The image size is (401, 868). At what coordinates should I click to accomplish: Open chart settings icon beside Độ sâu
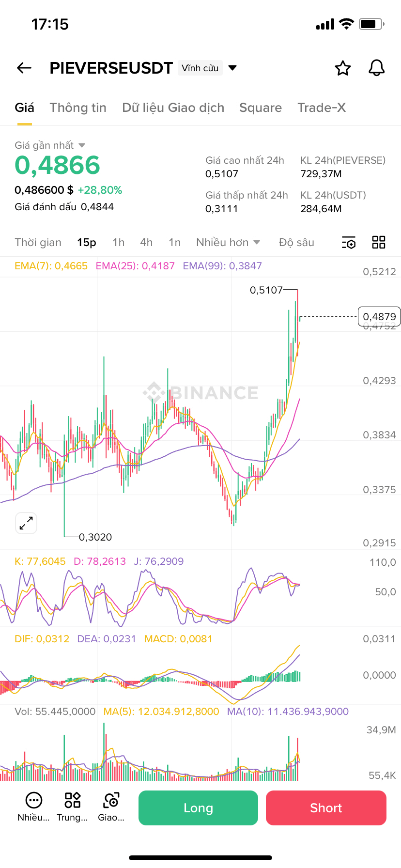tap(349, 243)
